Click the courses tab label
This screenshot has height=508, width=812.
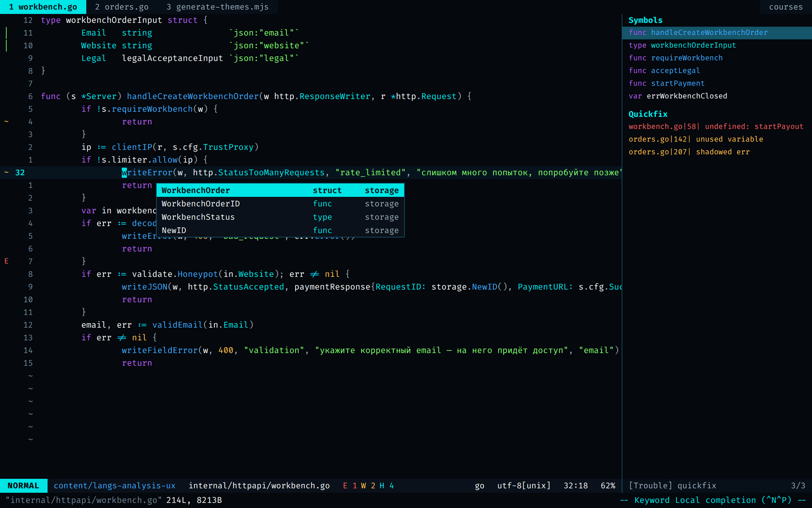click(785, 7)
